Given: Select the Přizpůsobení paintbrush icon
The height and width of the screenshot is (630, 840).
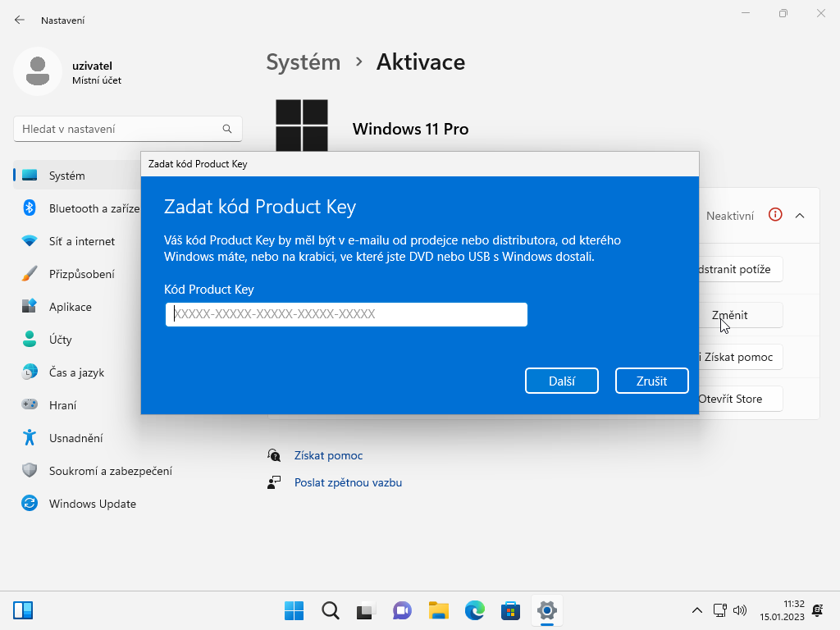Looking at the screenshot, I should [x=30, y=274].
